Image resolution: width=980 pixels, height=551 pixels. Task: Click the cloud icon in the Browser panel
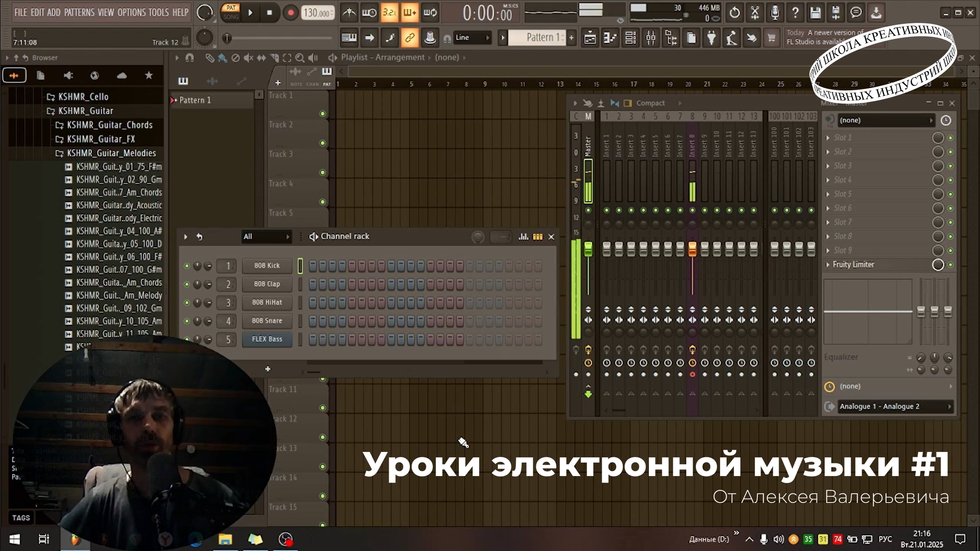pyautogui.click(x=121, y=75)
